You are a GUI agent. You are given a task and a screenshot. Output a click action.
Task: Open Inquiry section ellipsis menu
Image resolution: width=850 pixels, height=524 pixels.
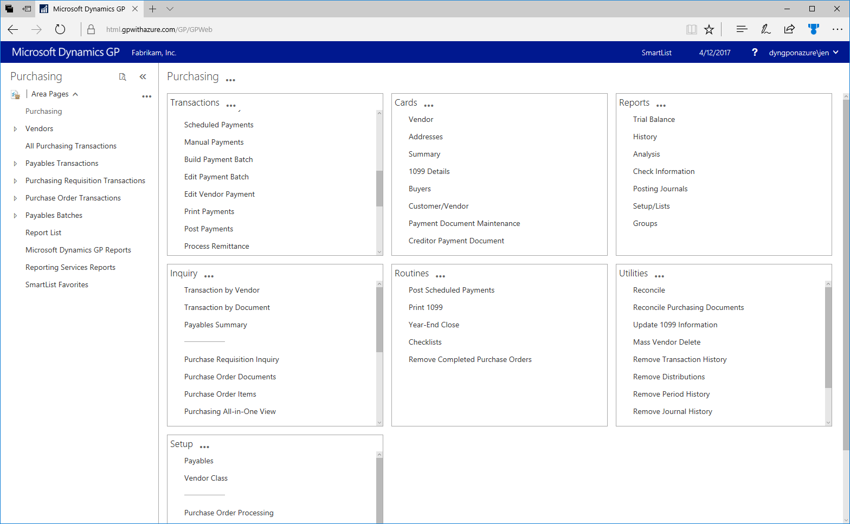click(209, 276)
